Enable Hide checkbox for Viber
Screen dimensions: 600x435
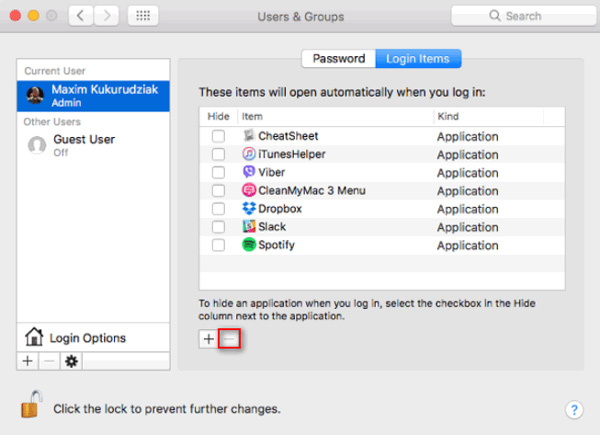tap(218, 173)
